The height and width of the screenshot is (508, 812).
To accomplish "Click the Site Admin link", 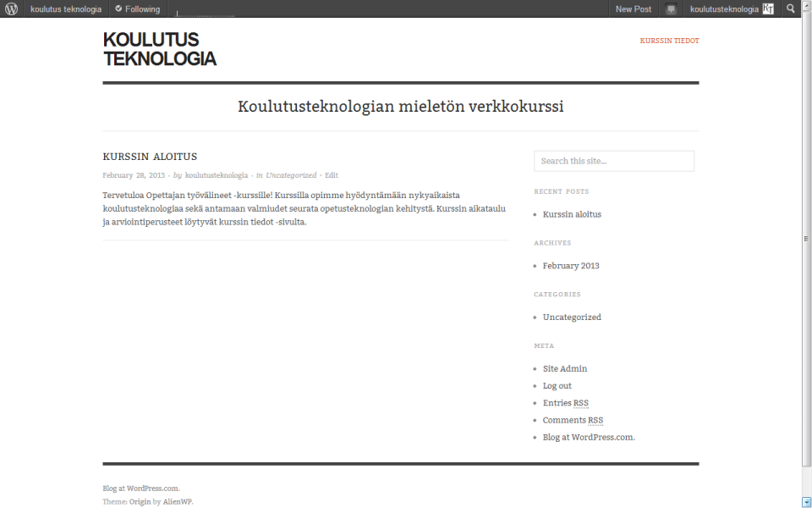I will coord(565,369).
